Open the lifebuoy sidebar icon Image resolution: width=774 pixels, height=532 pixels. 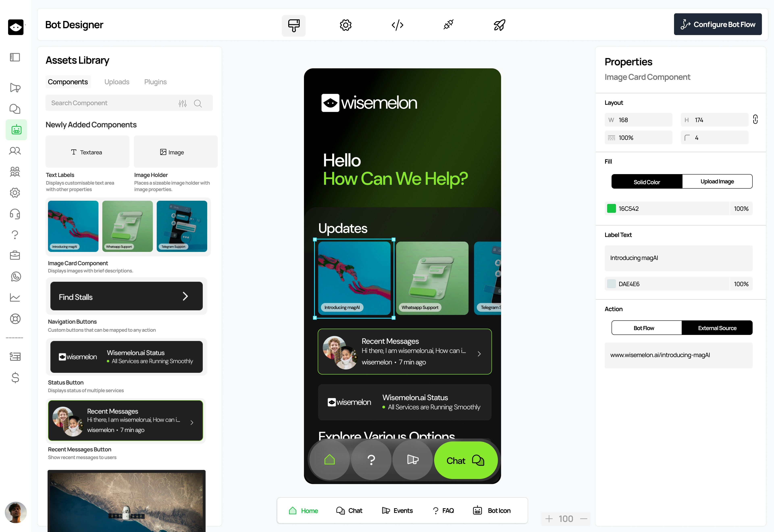point(15,319)
